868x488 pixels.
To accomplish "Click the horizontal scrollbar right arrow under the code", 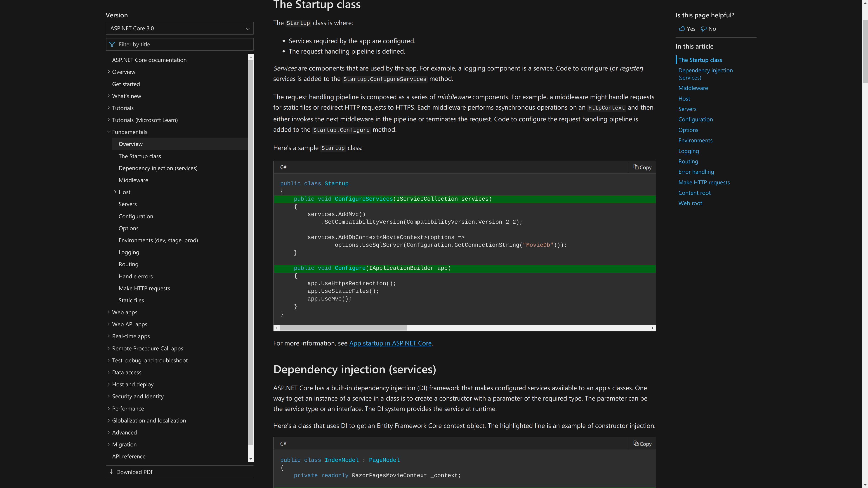I will (x=652, y=328).
